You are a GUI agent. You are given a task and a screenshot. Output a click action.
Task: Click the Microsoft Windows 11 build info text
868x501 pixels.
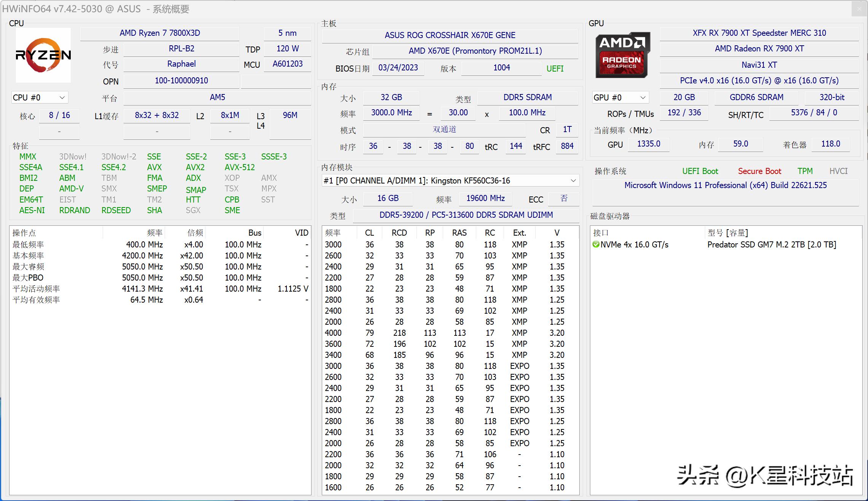click(725, 185)
